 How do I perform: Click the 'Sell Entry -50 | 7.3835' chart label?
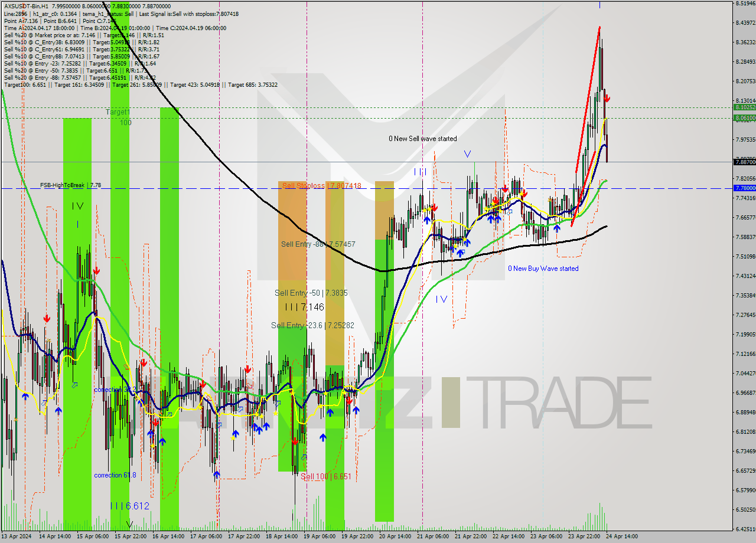[x=311, y=293]
